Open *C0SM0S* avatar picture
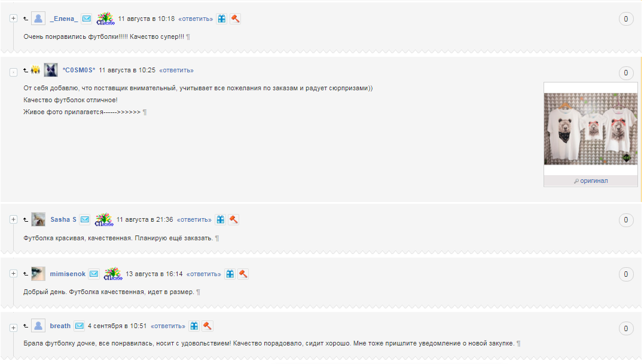 (x=51, y=70)
